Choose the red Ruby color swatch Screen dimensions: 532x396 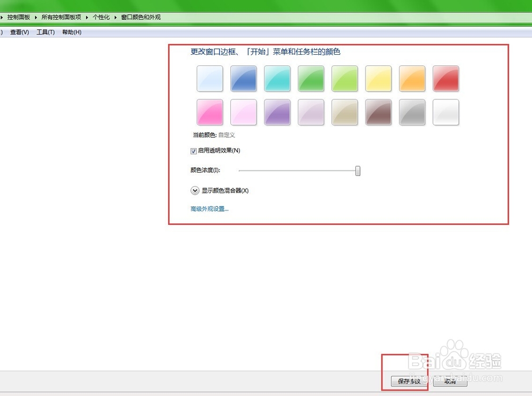point(446,78)
